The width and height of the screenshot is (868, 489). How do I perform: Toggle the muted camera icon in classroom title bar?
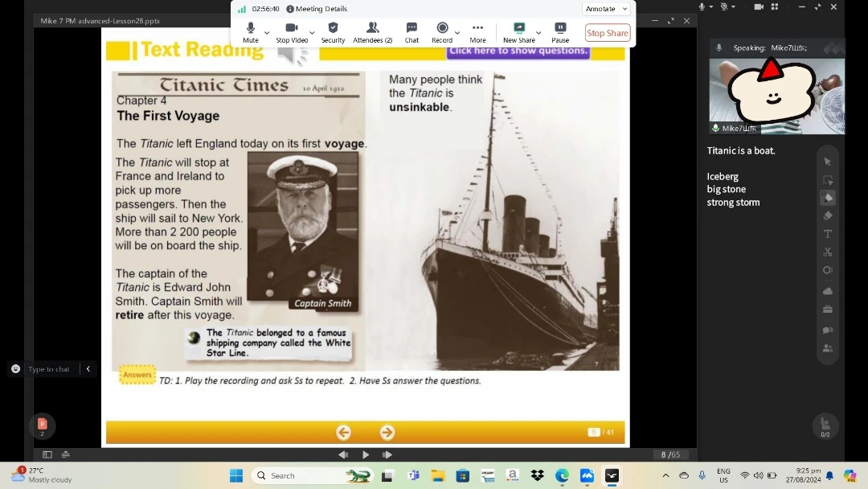point(724,6)
